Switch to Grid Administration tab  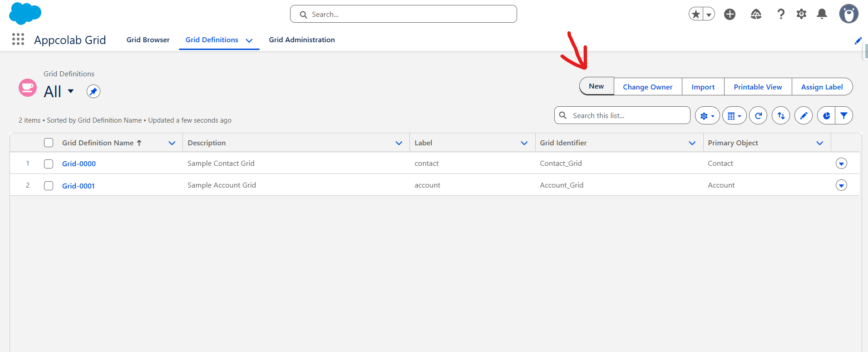pos(302,40)
